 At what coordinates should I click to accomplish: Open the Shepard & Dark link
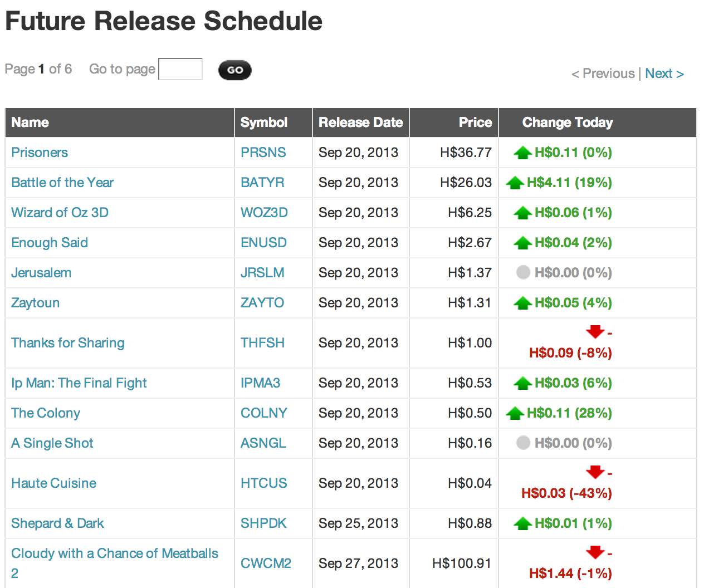point(57,523)
